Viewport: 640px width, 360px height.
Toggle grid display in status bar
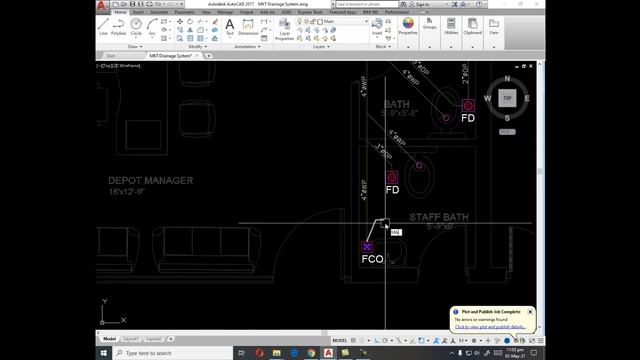tap(353, 340)
